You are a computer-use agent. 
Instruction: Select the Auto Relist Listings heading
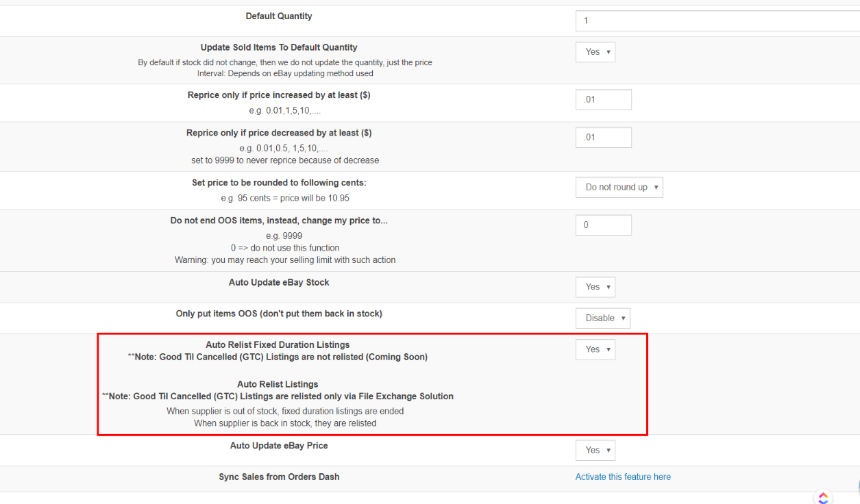point(278,384)
